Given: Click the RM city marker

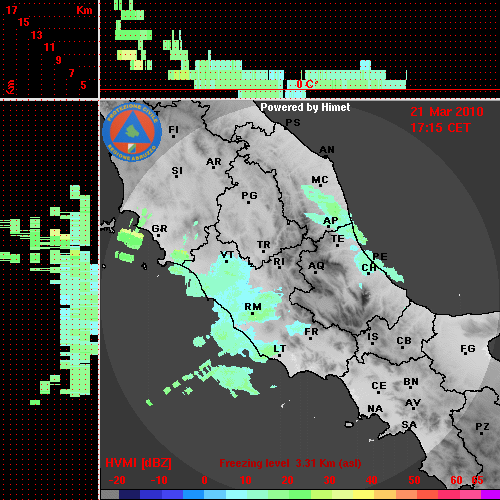Looking at the screenshot, I should [253, 313].
